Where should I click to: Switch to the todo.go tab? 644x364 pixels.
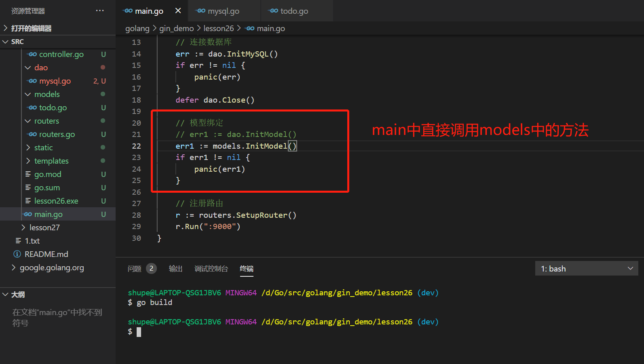click(294, 11)
